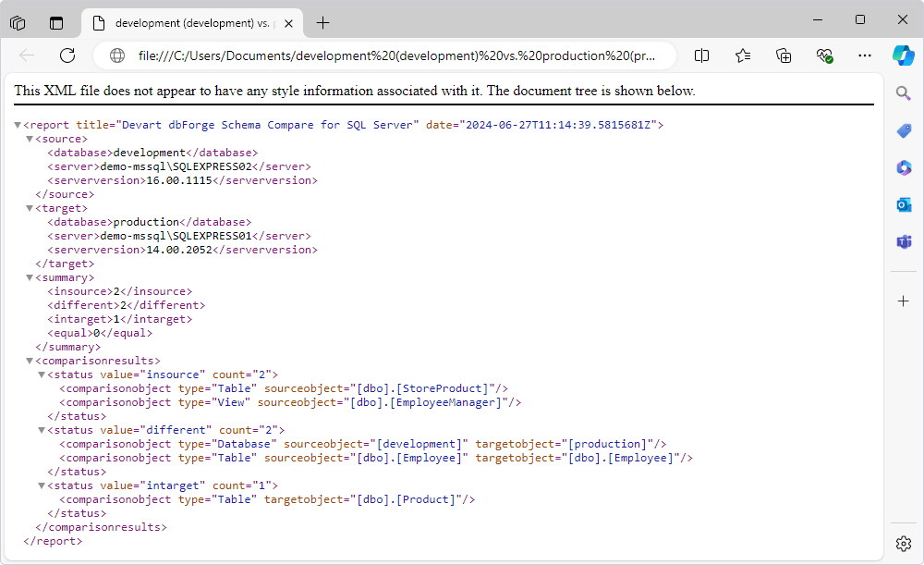The height and width of the screenshot is (565, 924).
Task: Open Microsoft 365 sidebar icon
Action: (904, 168)
